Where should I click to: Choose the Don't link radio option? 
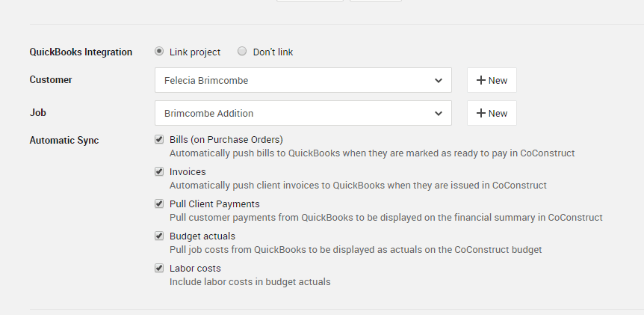[242, 52]
